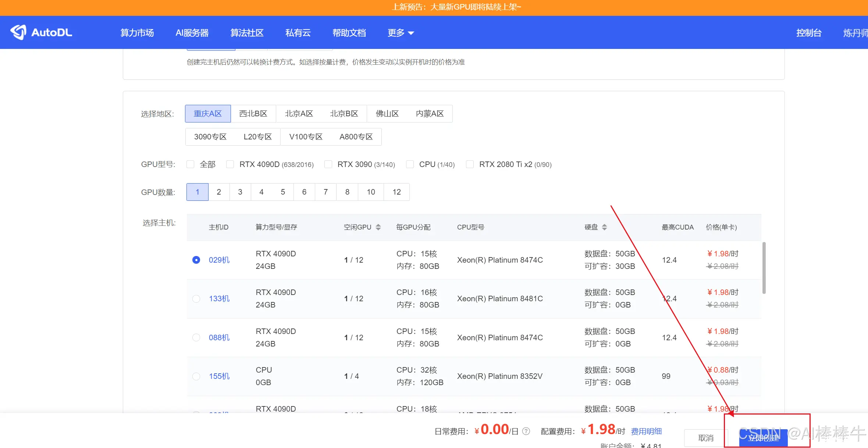The height and width of the screenshot is (448, 868).
Task: Open the 029机 host link
Action: pos(219,260)
